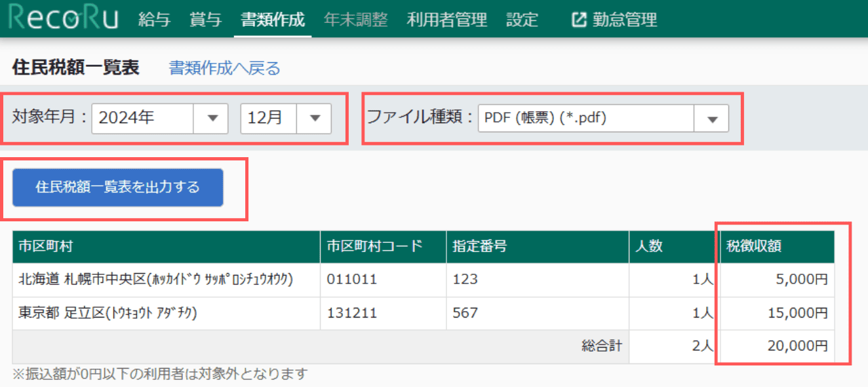Viewport: 868px width, 387px height.
Task: Go to 利用者管理
Action: [446, 20]
